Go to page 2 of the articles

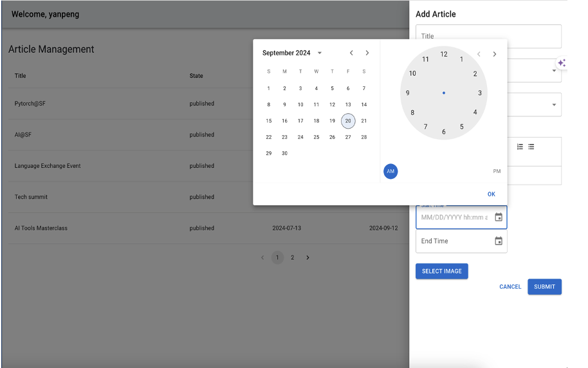coord(292,257)
